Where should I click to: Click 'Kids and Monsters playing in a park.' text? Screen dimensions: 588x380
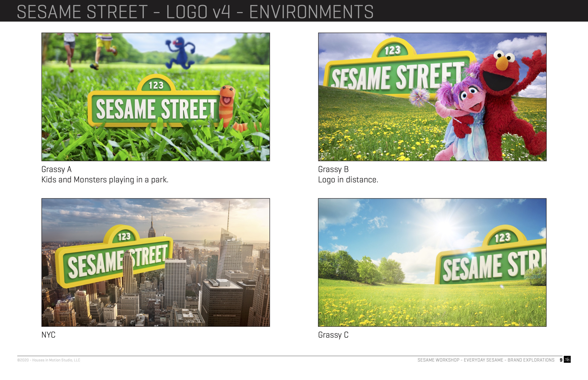[105, 180]
